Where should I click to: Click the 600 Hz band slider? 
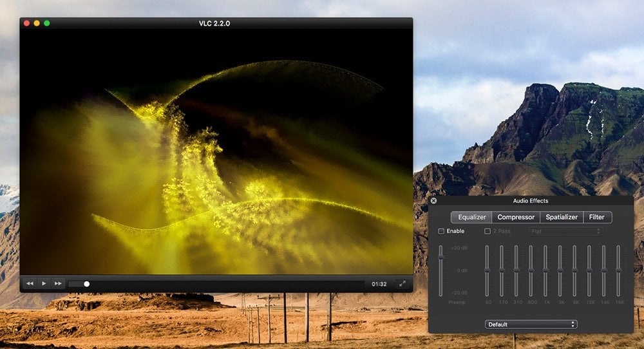[x=531, y=270]
